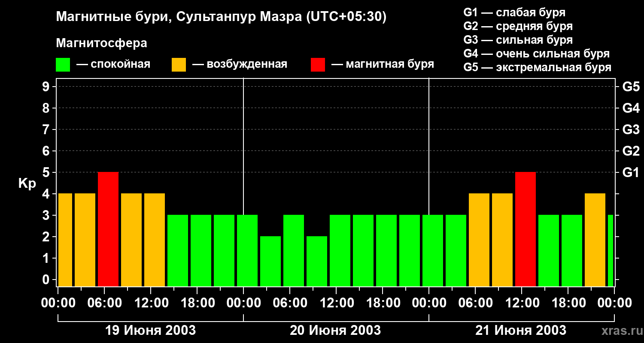The width and height of the screenshot is (644, 343).
Task: Click the '06:00' time label for 19 Июня
Action: point(104,303)
